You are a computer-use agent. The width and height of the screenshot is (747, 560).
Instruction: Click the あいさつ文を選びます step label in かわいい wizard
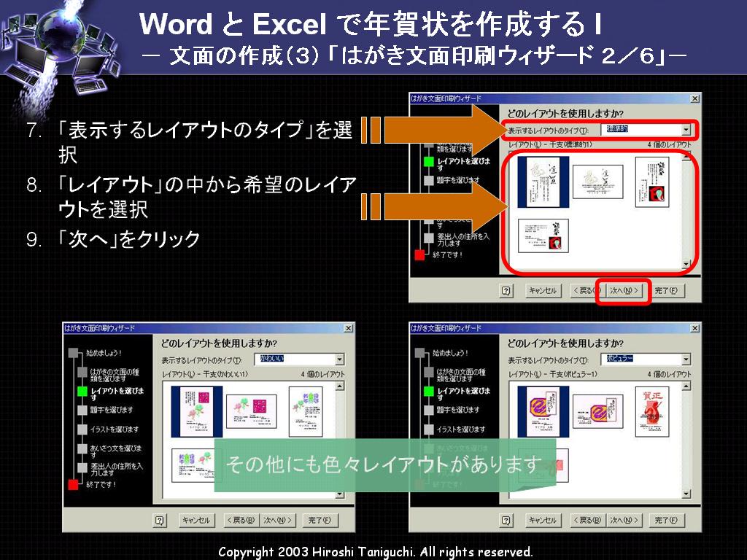click(116, 451)
